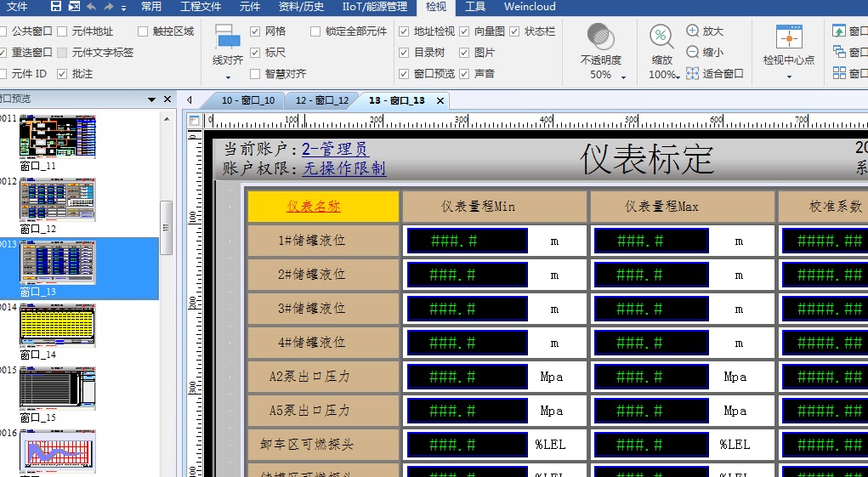Expand the opacity 50% dropdown
This screenshot has height=477, width=868.
point(623,76)
